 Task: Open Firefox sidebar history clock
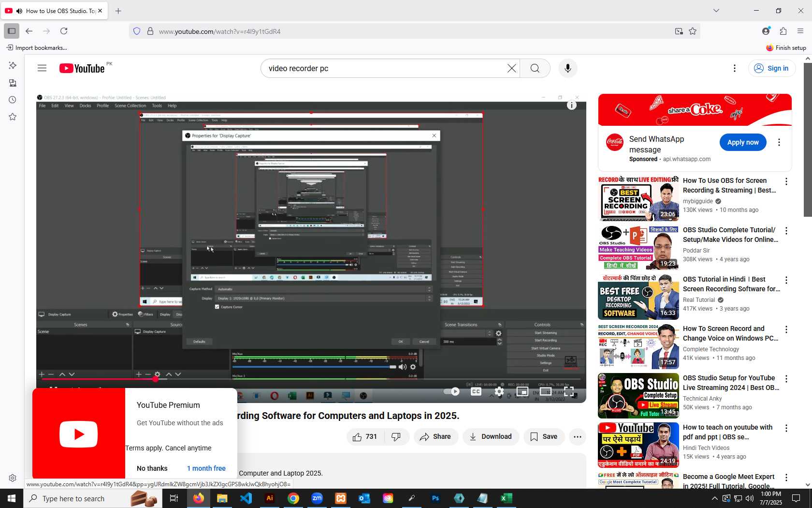click(13, 100)
